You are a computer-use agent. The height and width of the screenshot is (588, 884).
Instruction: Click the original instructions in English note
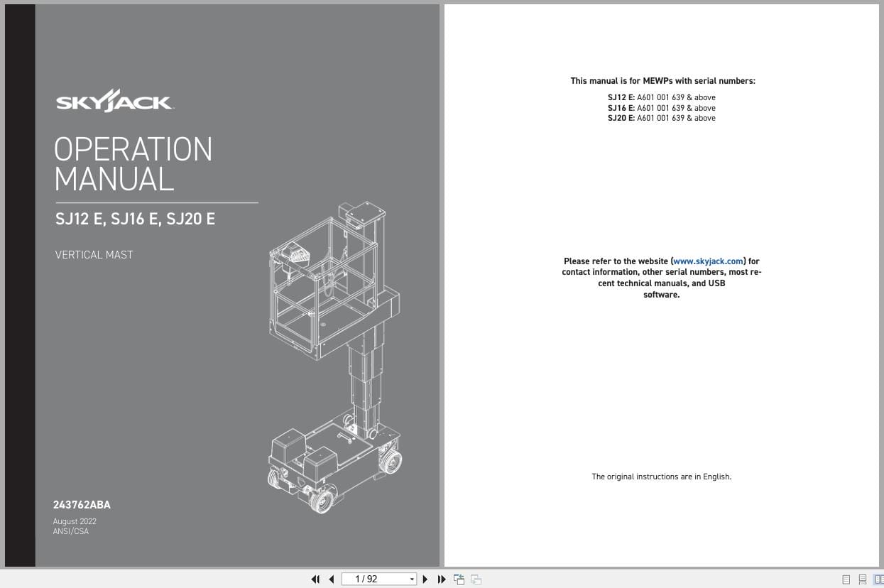tap(661, 477)
